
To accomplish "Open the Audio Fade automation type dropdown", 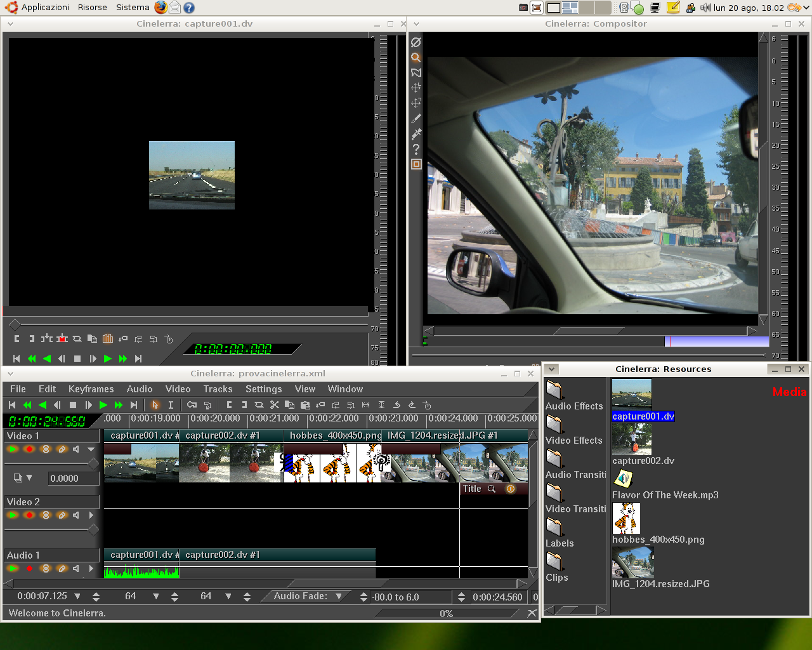I will pyautogui.click(x=339, y=597).
